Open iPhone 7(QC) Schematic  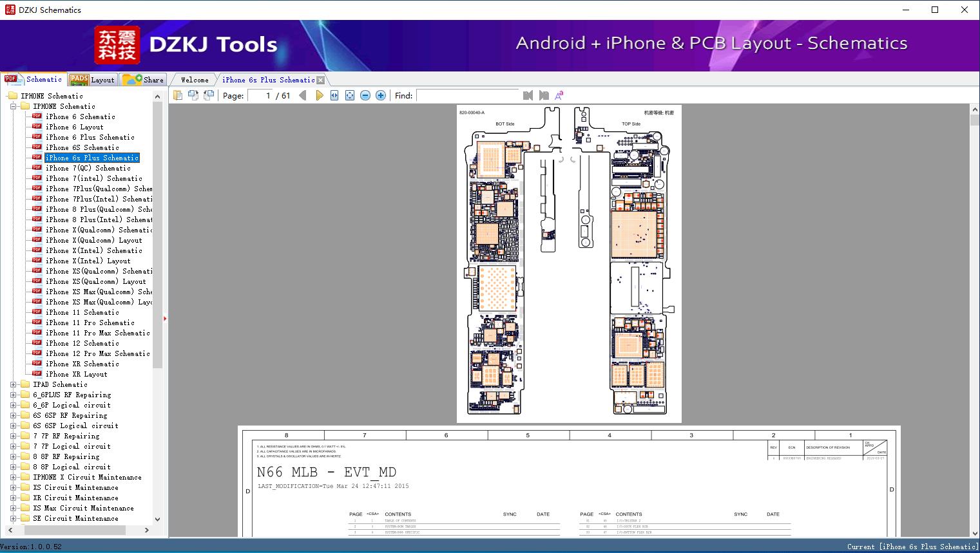(88, 168)
